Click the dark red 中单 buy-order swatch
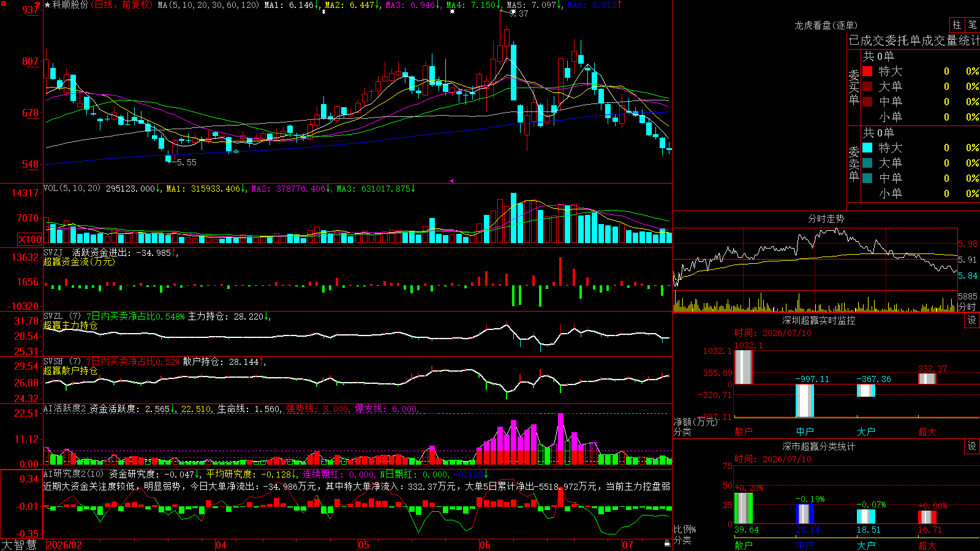This screenshot has height=551, width=980. pos(867,102)
